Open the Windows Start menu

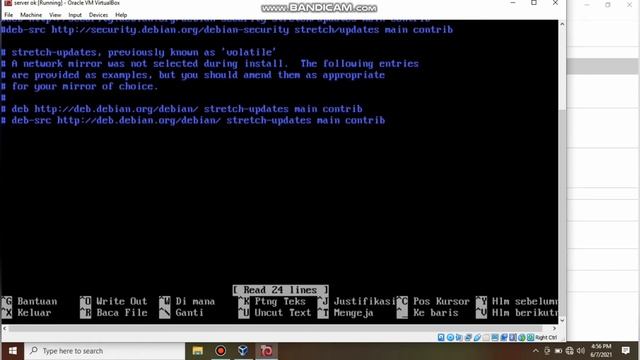[x=12, y=351]
